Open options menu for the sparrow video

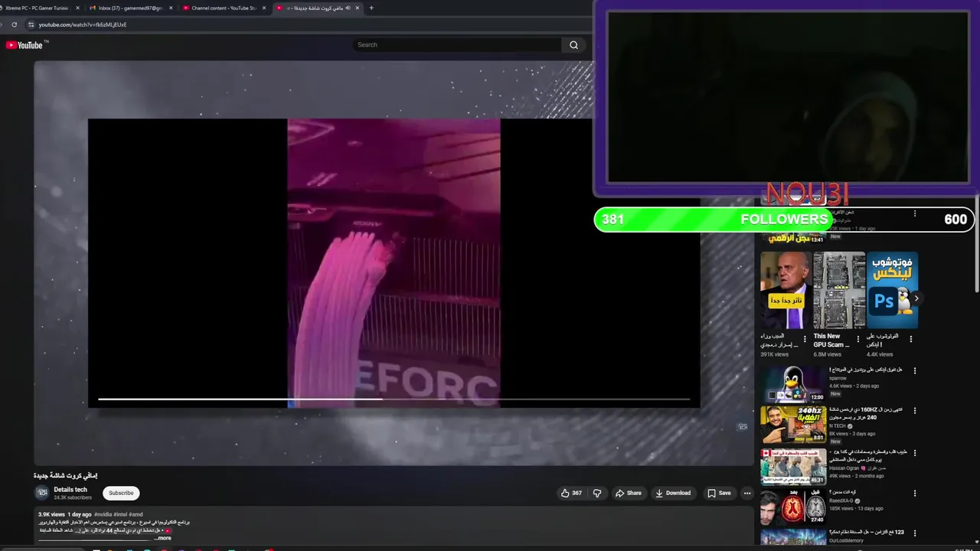pos(914,370)
